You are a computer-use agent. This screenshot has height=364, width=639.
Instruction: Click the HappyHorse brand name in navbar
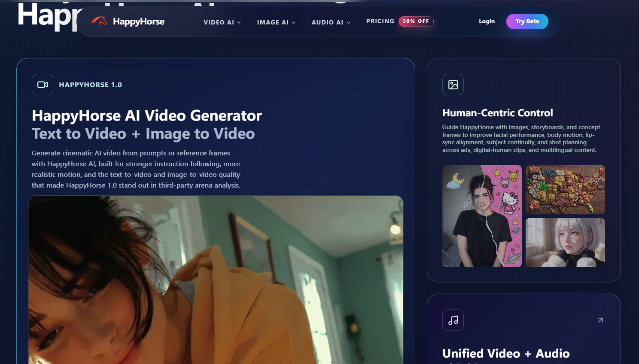coord(138,21)
